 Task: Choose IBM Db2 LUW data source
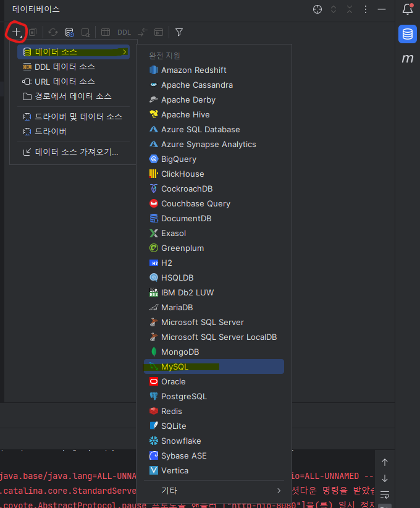pyautogui.click(x=214, y=292)
